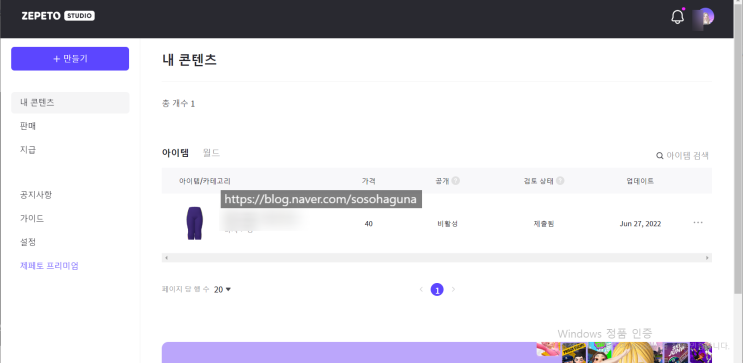
Task: Open the profile avatar menu
Action: pos(705,18)
